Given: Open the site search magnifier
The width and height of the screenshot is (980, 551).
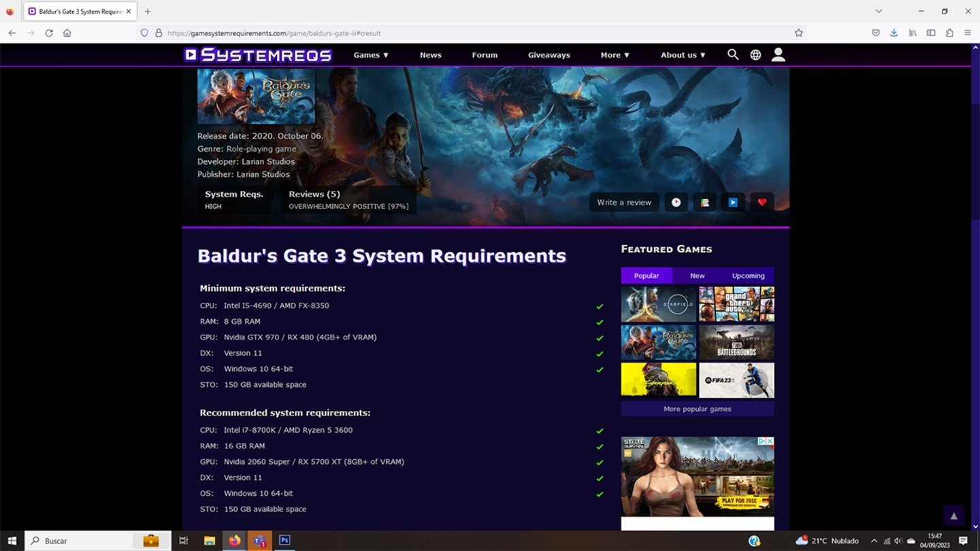Looking at the screenshot, I should coord(733,54).
